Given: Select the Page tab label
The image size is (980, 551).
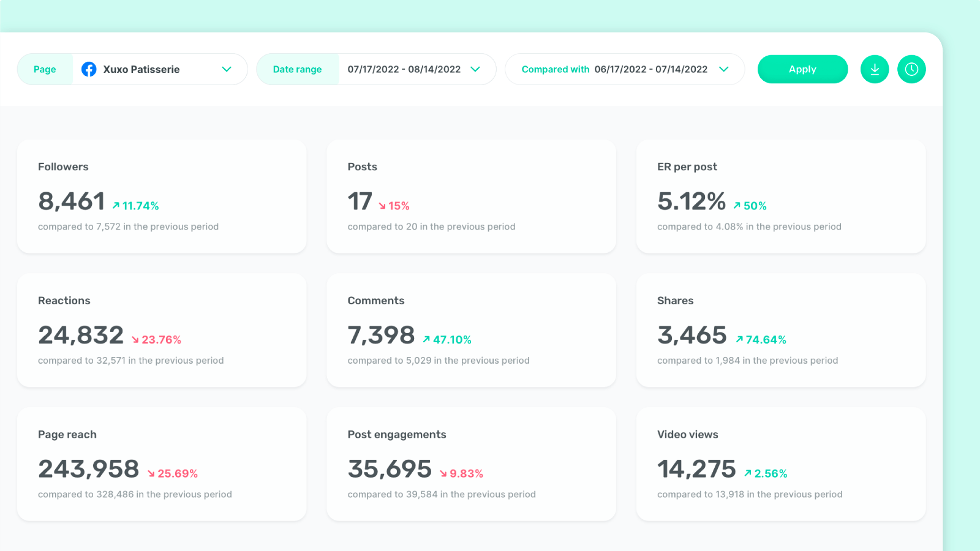Looking at the screenshot, I should click(x=44, y=69).
